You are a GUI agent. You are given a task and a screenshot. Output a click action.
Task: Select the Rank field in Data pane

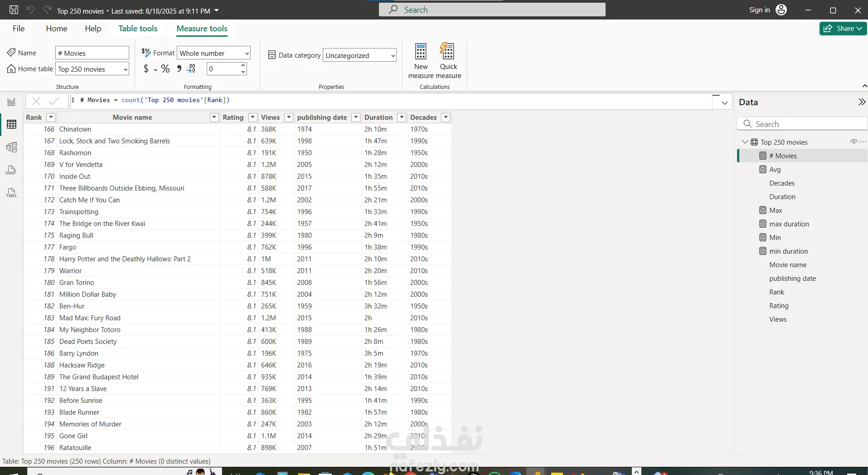coord(776,292)
